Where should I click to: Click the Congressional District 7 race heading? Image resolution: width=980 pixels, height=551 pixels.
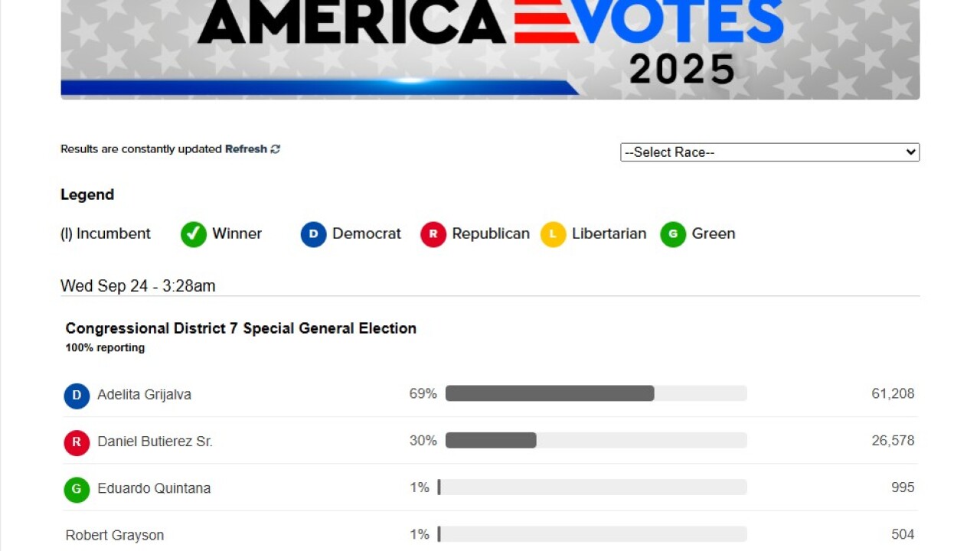pos(241,328)
